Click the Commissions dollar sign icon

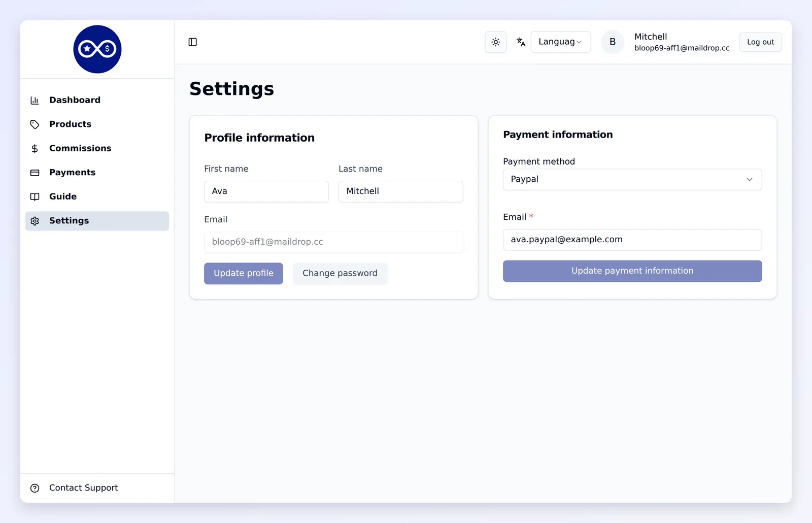click(x=35, y=148)
